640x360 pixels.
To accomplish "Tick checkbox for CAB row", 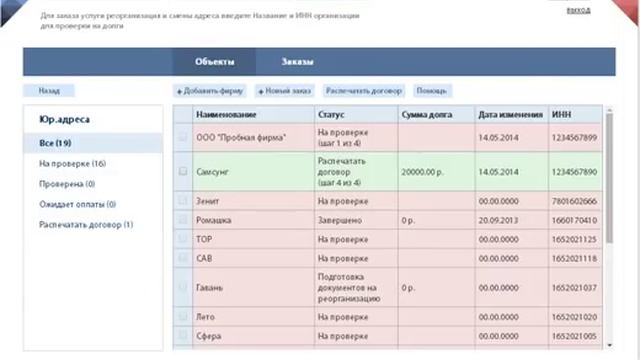I will point(183,258).
